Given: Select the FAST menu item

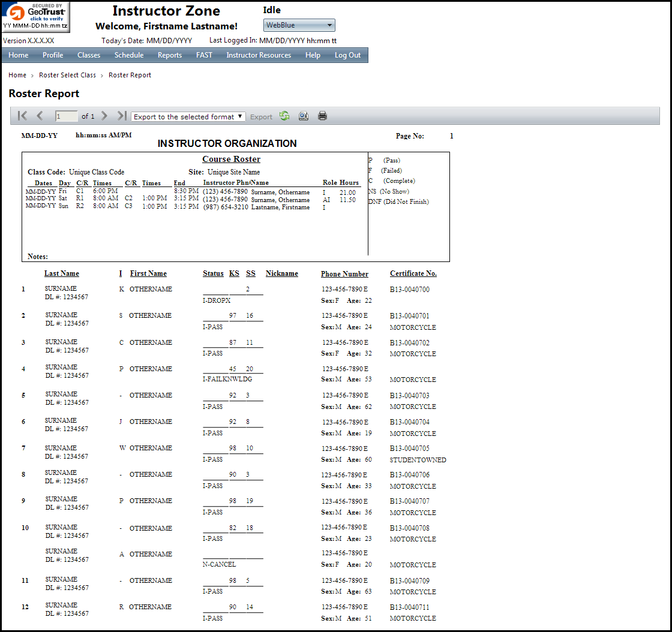Looking at the screenshot, I should [204, 55].
